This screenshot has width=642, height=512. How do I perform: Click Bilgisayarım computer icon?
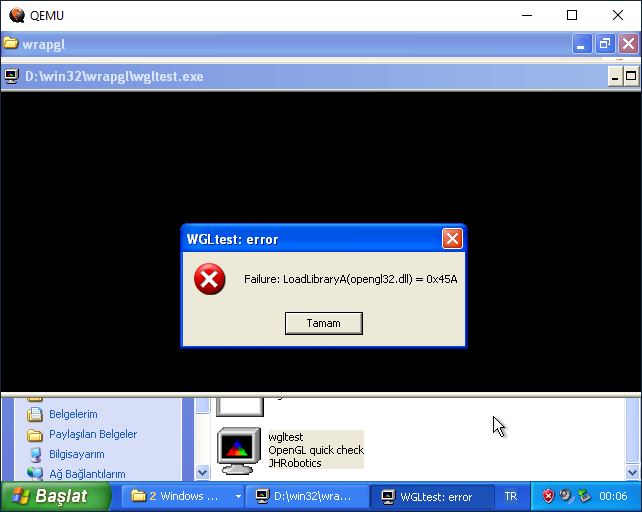pyautogui.click(x=36, y=455)
